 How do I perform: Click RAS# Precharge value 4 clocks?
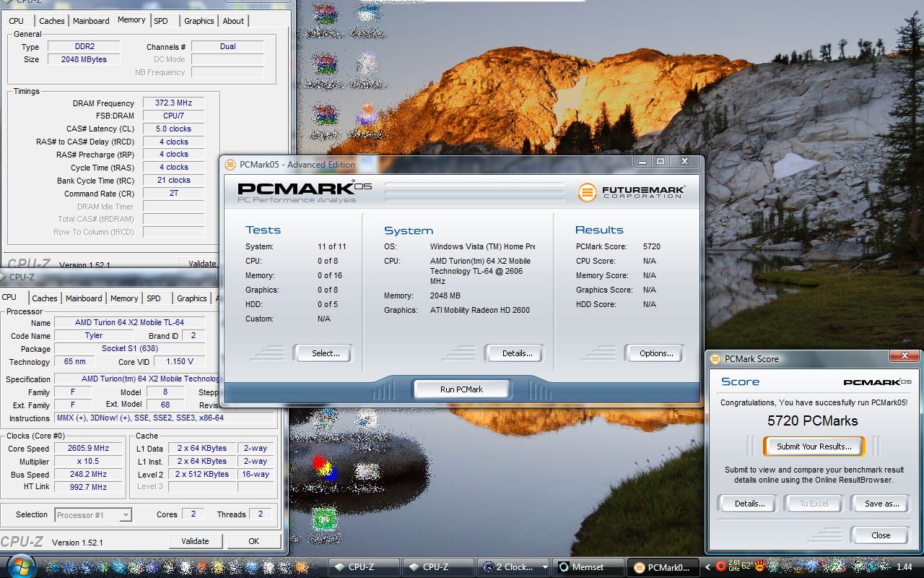[x=173, y=154]
